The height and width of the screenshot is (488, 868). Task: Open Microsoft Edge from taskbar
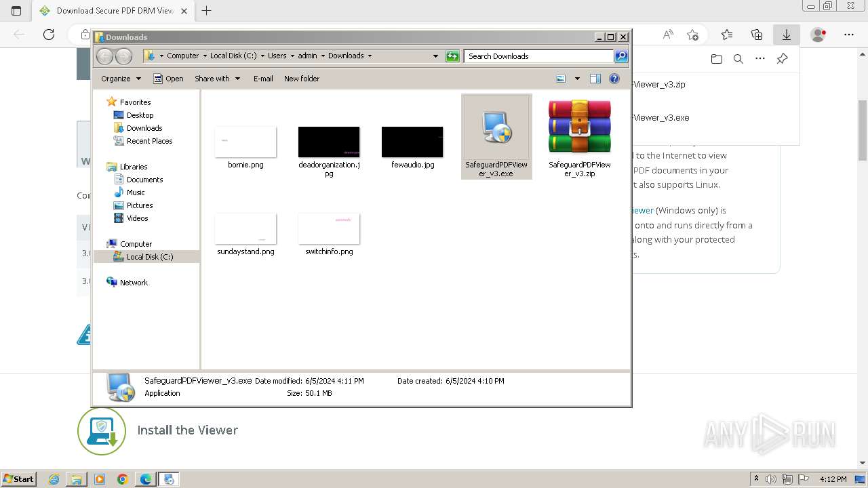click(x=146, y=479)
